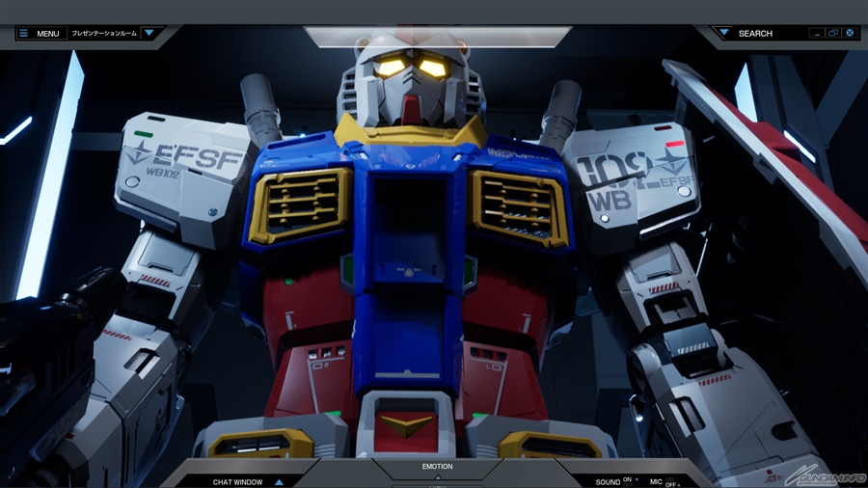Minimize the application window
This screenshot has width=868, height=488.
tap(817, 33)
